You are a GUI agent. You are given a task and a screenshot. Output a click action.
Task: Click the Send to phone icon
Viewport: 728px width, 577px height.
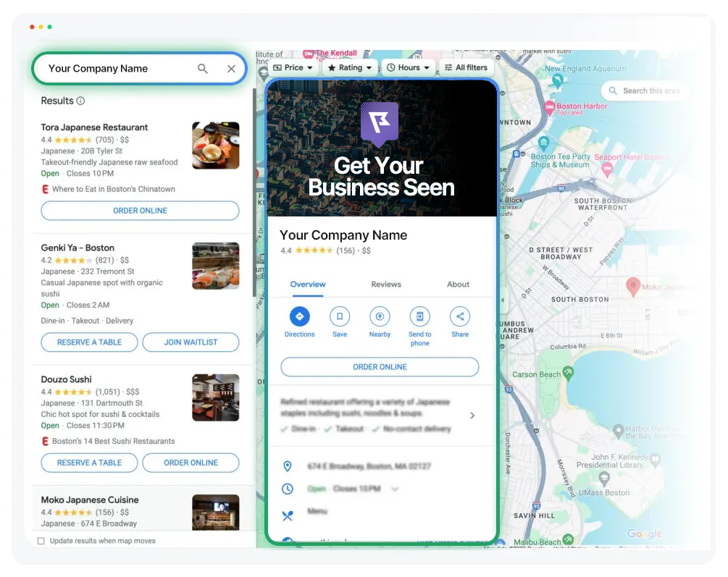pos(419,316)
